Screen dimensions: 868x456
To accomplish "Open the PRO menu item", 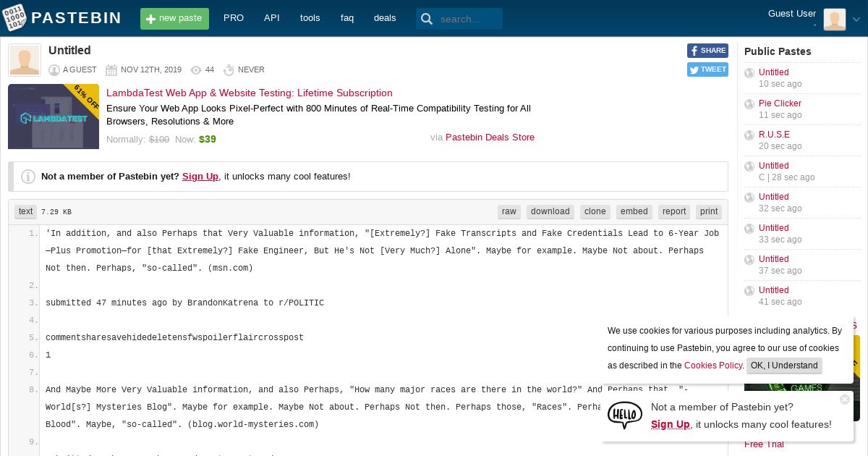I will click(x=234, y=18).
